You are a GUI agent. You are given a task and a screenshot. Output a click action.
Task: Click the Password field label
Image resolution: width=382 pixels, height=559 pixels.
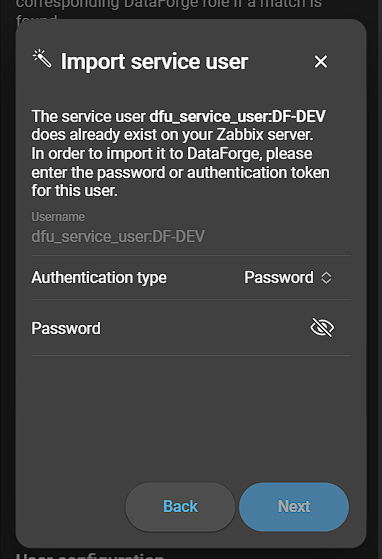coord(66,328)
